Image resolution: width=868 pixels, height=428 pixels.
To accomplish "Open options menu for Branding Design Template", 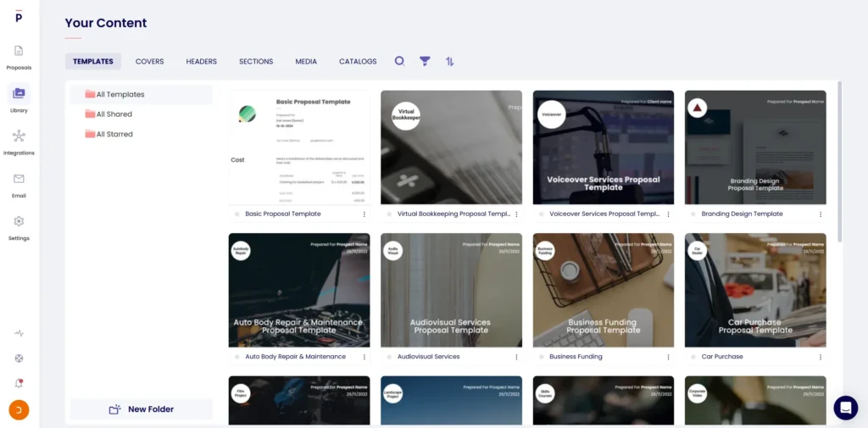I will coord(821,214).
